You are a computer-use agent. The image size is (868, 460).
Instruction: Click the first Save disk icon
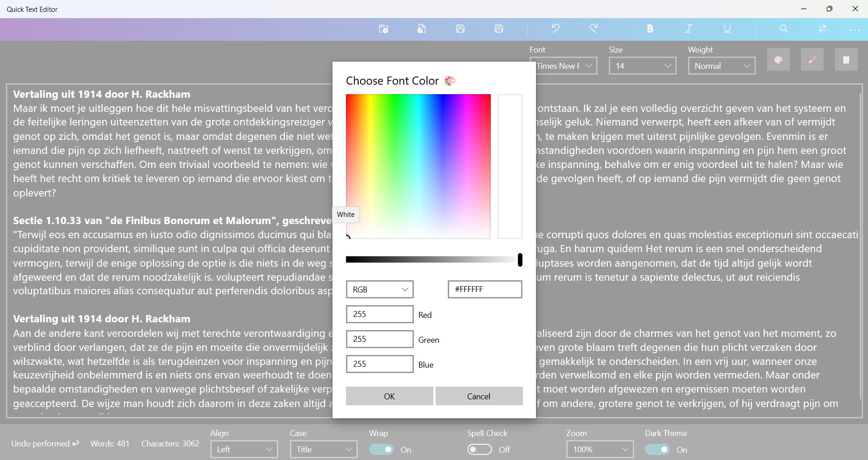(x=460, y=29)
